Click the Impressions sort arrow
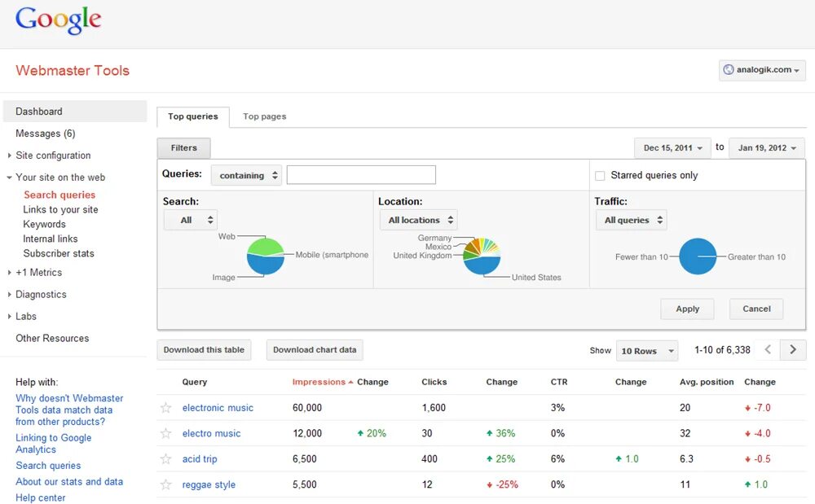 click(350, 382)
